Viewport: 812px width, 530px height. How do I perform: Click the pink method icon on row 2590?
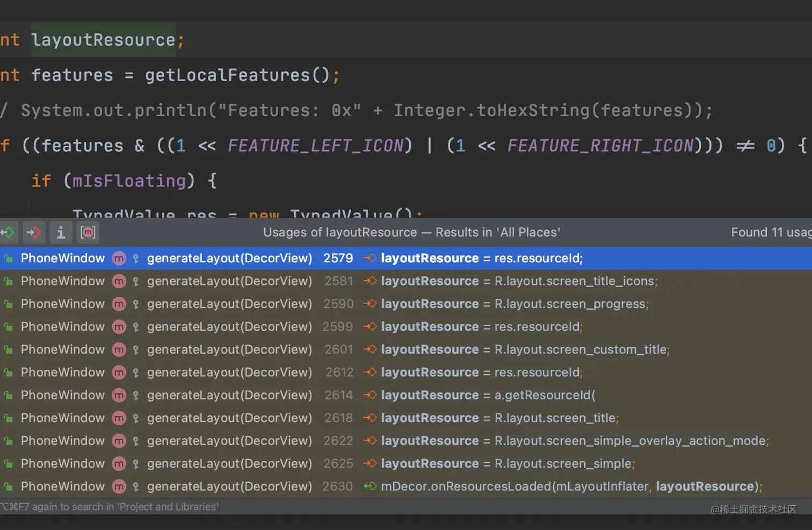coord(119,304)
